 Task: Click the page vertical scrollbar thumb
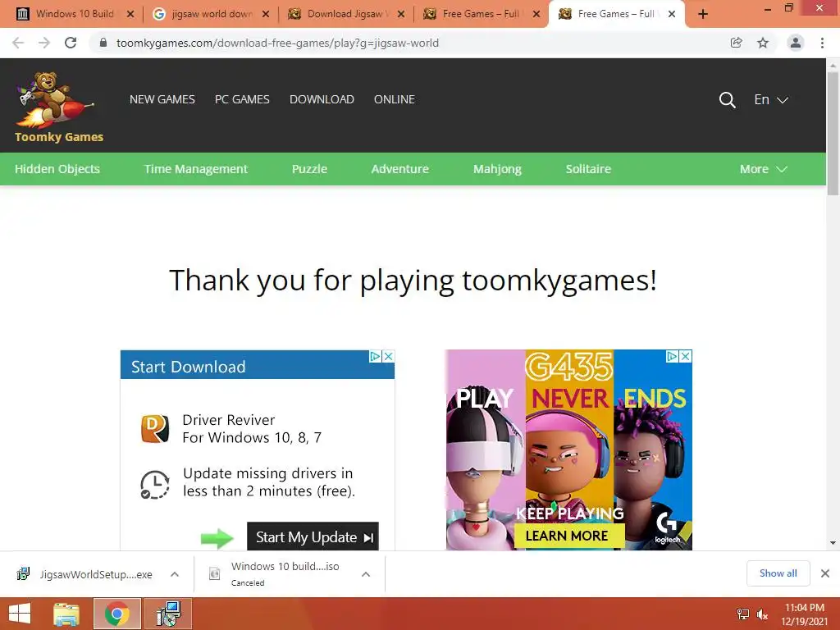click(x=833, y=133)
